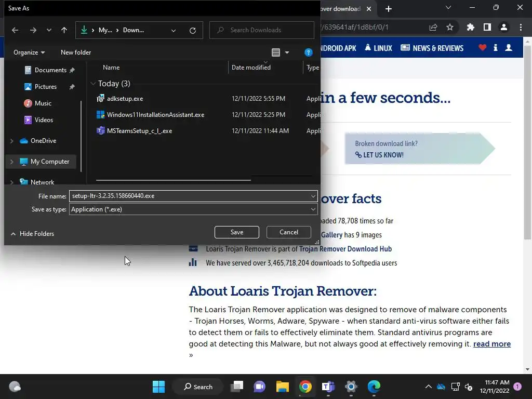532x399 pixels.
Task: Collapse the Today (3) group
Action: click(x=93, y=84)
